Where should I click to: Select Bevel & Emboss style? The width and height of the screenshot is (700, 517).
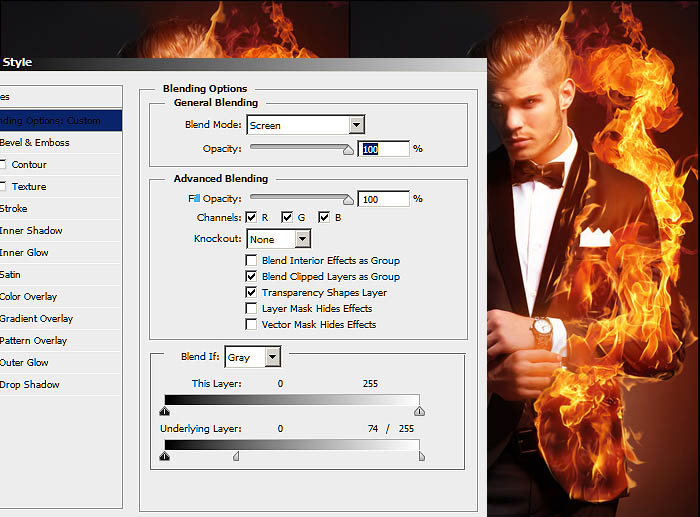pyautogui.click(x=61, y=142)
